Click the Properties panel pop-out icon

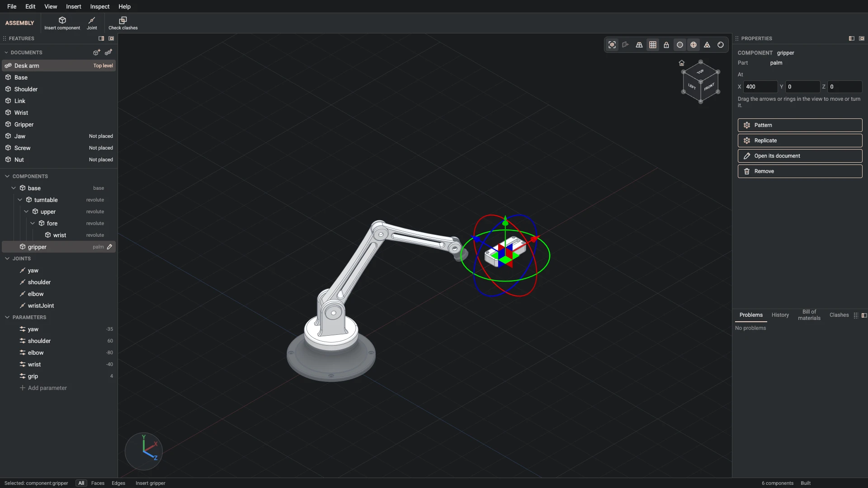(x=862, y=38)
